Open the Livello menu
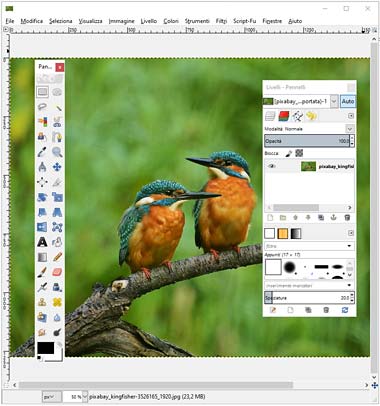Viewport: 380px width, 406px height. [x=149, y=21]
